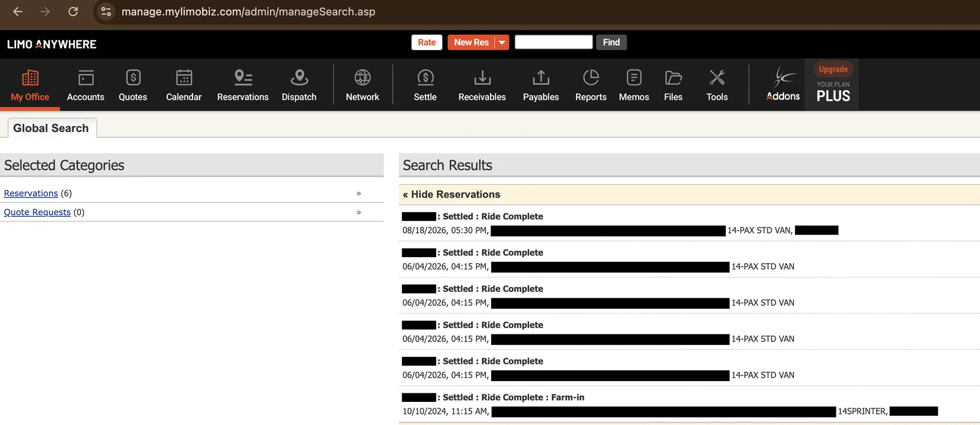The width and height of the screenshot is (980, 425).
Task: Open the My Office section icon
Action: (x=30, y=78)
